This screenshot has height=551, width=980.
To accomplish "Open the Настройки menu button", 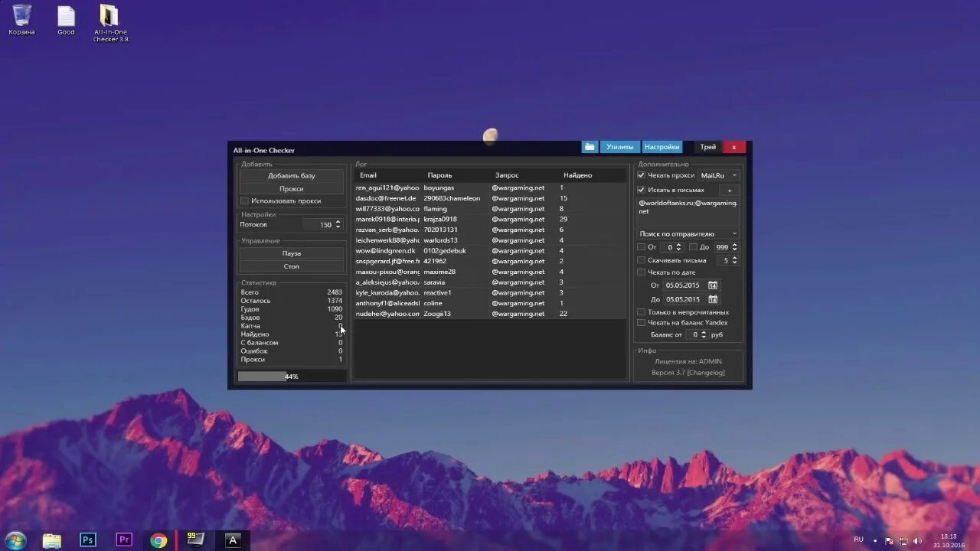I will tap(661, 147).
